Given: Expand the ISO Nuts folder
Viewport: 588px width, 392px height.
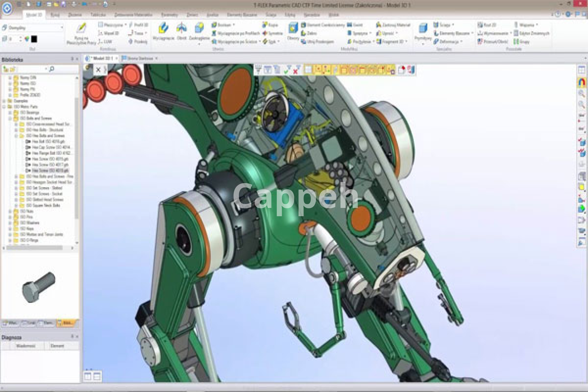Looking at the screenshot, I should pos(10,211).
